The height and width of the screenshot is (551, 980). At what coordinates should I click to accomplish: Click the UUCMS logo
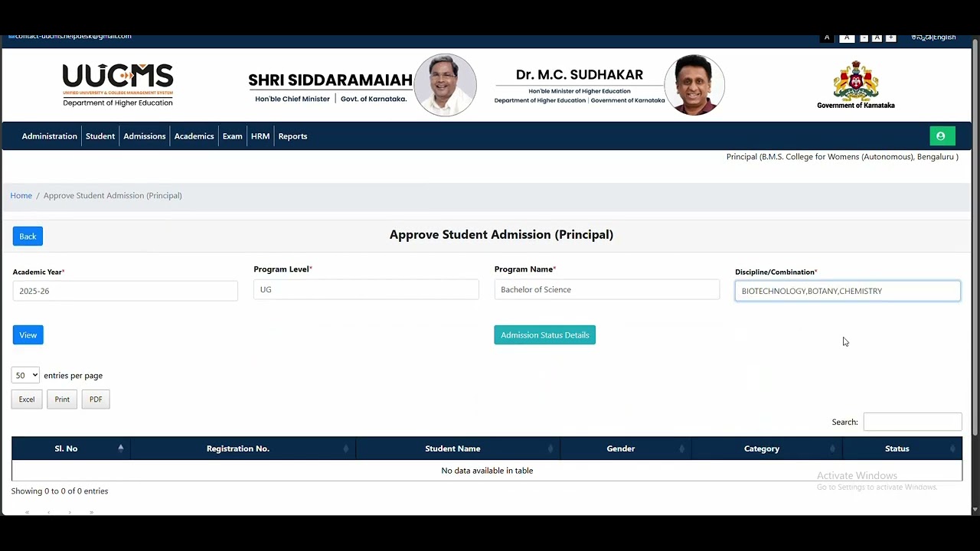[x=118, y=85]
